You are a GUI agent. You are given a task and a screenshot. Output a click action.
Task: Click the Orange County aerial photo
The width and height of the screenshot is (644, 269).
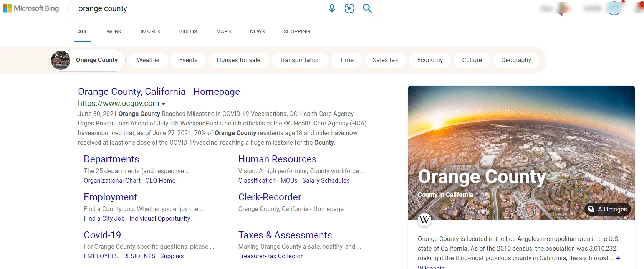coord(521,153)
